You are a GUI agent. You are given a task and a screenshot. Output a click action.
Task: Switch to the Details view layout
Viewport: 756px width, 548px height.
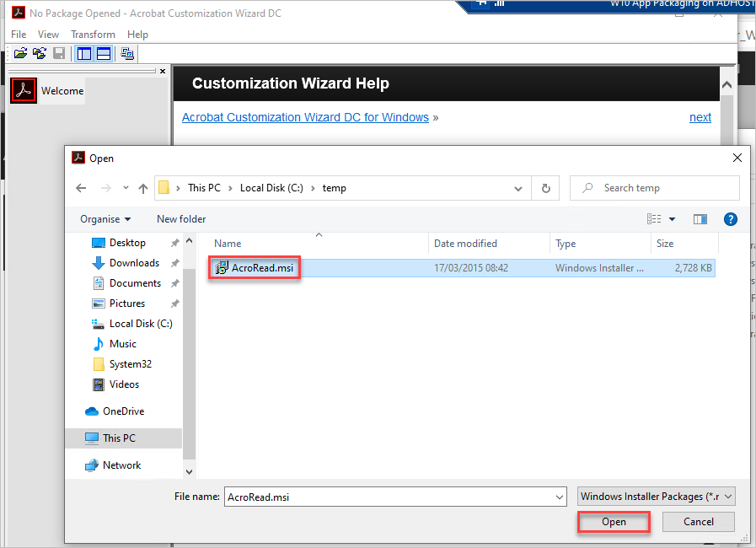pyautogui.click(x=654, y=218)
